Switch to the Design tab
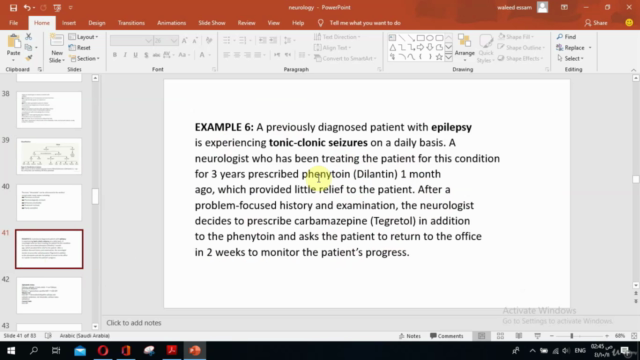This screenshot has width=640, height=360. tap(97, 23)
